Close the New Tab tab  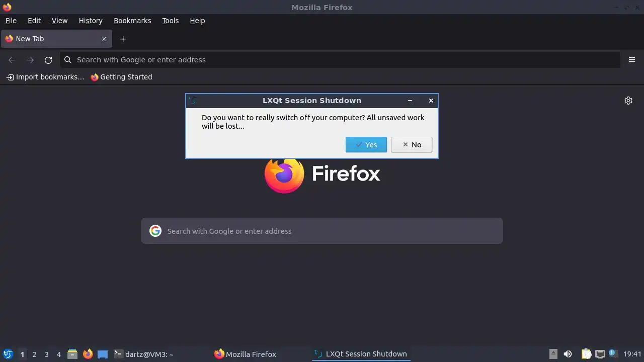coord(104,39)
